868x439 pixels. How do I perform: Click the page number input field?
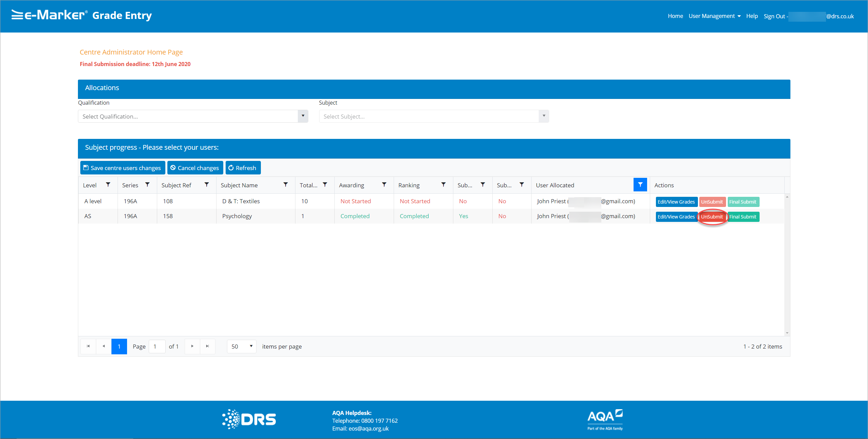point(157,346)
